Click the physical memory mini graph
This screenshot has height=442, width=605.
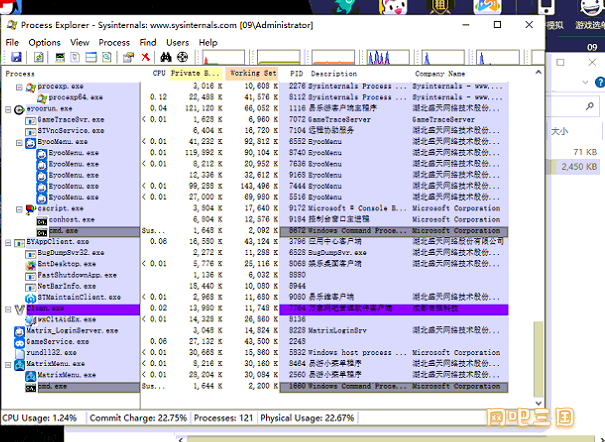point(333,57)
